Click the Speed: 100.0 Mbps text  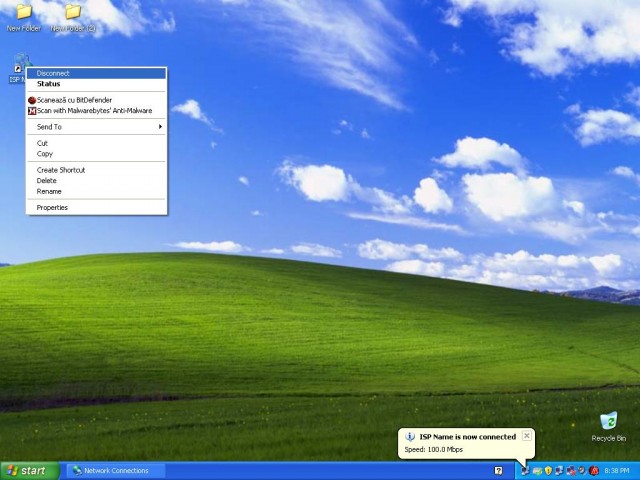coord(433,449)
